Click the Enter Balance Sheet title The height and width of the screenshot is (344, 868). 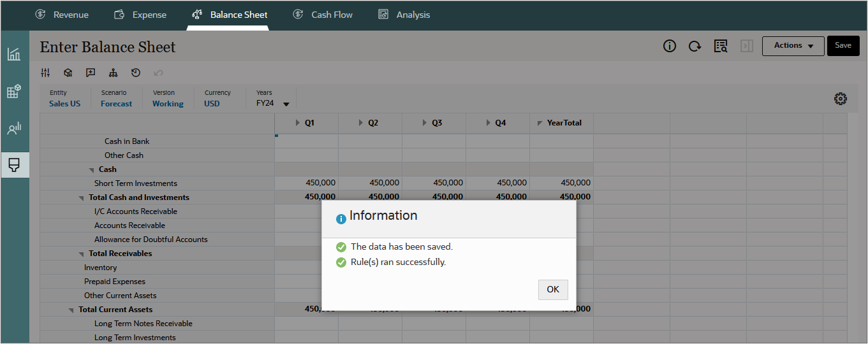pyautogui.click(x=108, y=47)
